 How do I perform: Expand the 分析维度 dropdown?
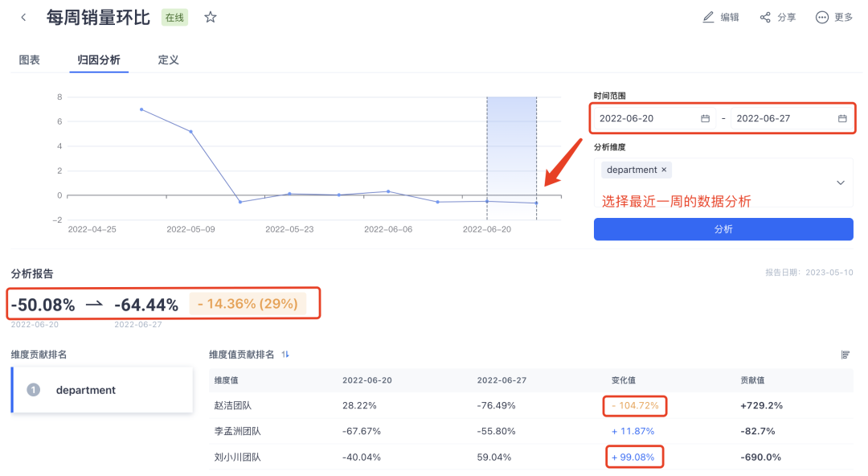tap(841, 183)
